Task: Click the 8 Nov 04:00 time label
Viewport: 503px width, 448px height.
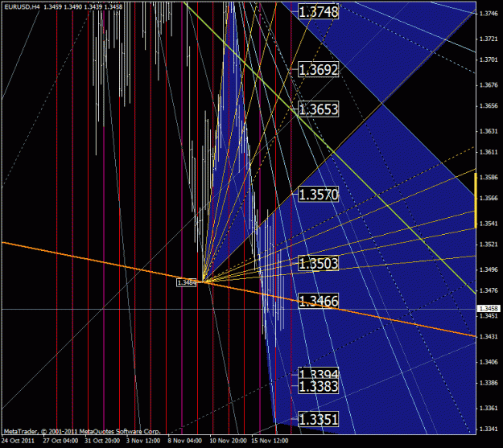Action: [x=185, y=441]
